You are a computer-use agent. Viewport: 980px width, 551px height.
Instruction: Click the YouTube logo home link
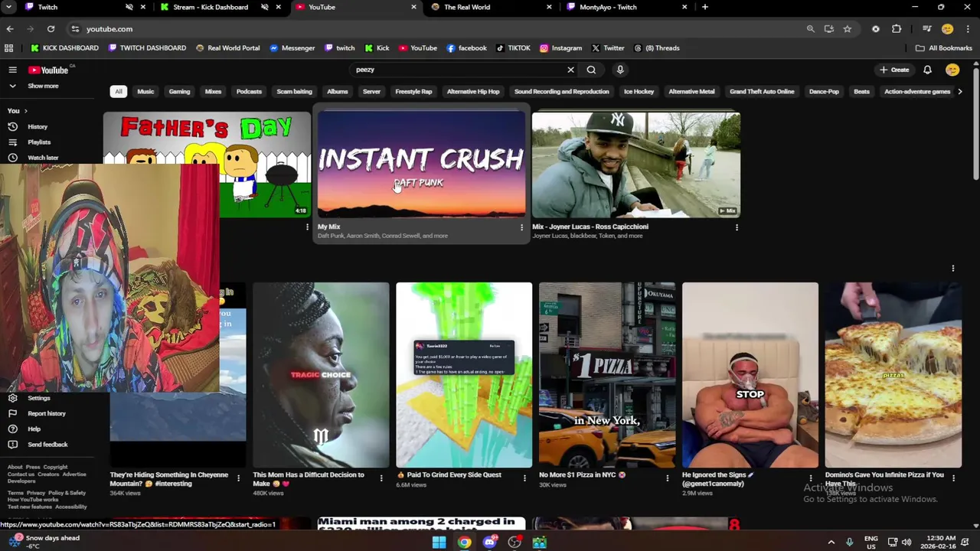click(49, 70)
